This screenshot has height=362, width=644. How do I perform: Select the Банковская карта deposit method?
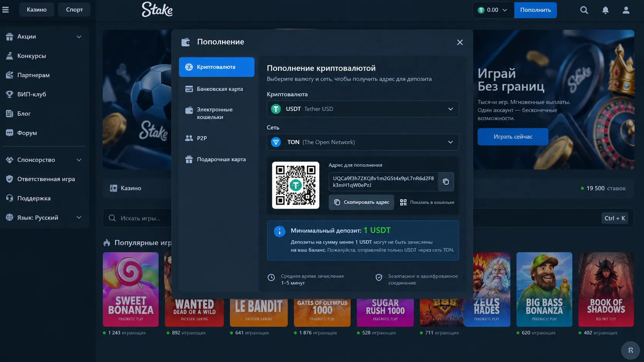coord(216,89)
